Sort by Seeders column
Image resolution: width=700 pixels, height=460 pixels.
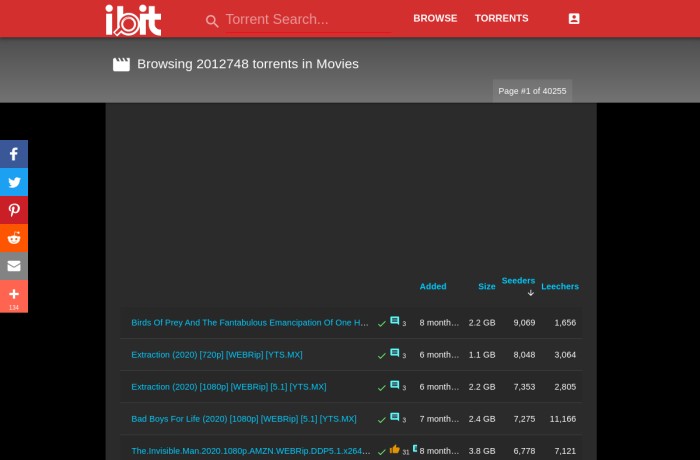point(518,280)
